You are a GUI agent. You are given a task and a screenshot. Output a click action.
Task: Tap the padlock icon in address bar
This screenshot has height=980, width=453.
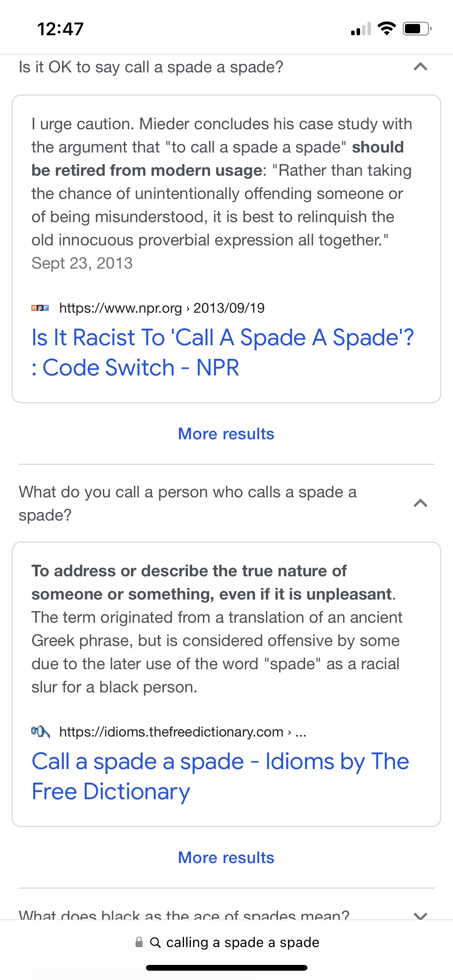pos(139,942)
